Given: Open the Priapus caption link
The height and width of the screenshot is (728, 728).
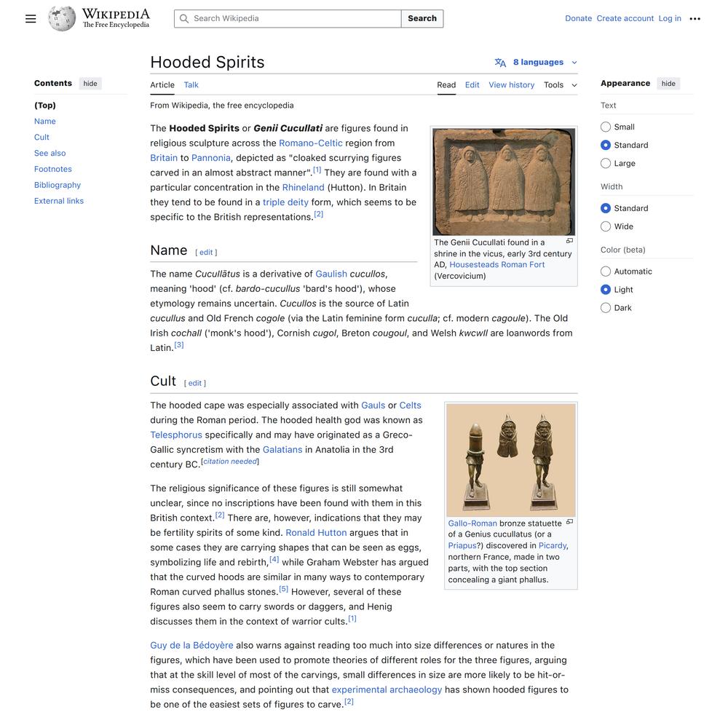Looking at the screenshot, I should (x=462, y=545).
